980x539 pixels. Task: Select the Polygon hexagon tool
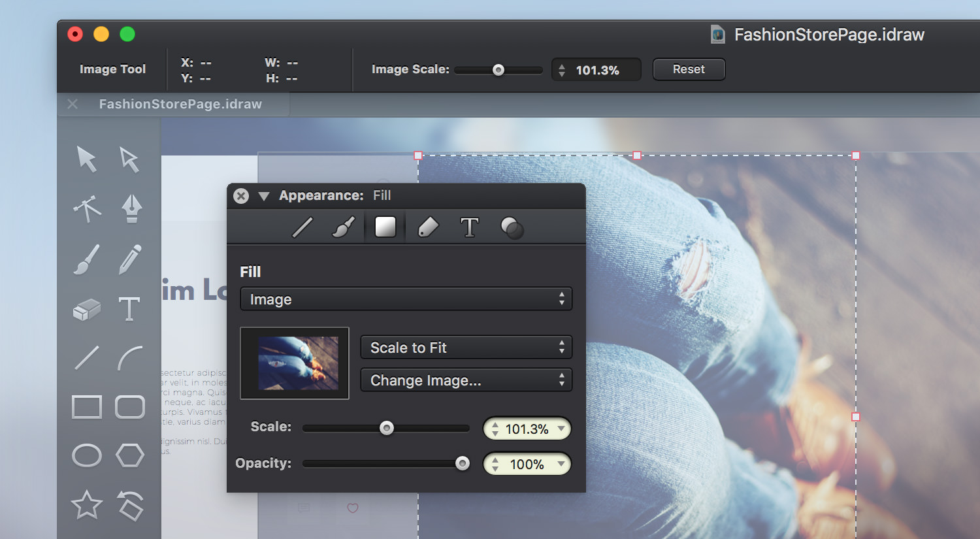(x=130, y=455)
